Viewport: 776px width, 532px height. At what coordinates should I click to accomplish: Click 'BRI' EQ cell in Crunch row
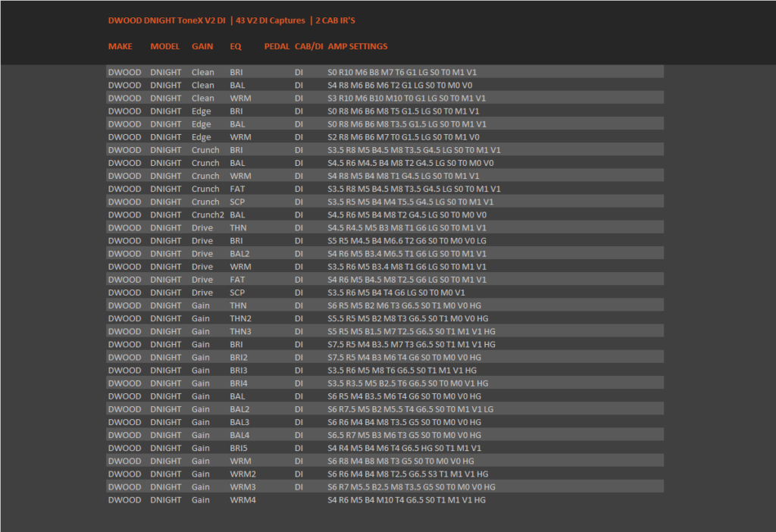[x=236, y=150]
